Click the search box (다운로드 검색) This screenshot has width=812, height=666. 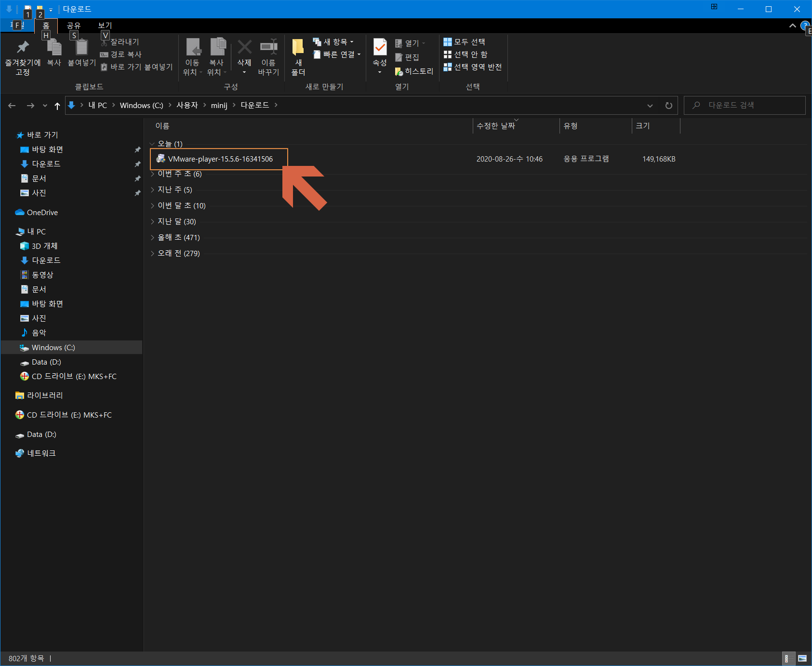[745, 105]
